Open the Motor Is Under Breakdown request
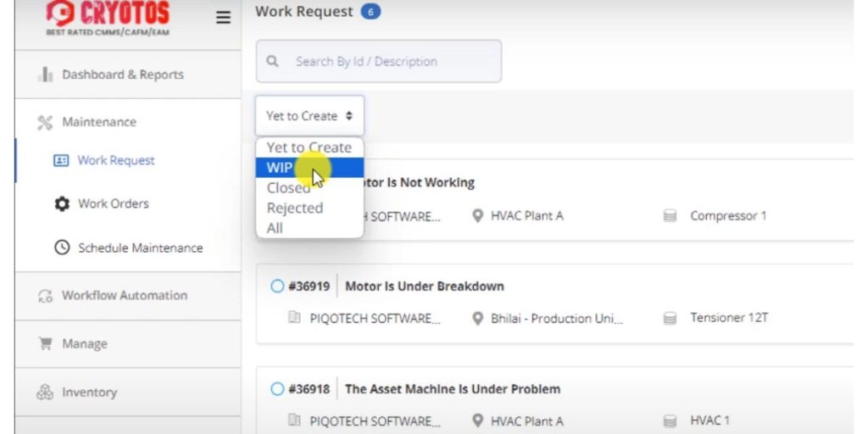 tap(424, 287)
